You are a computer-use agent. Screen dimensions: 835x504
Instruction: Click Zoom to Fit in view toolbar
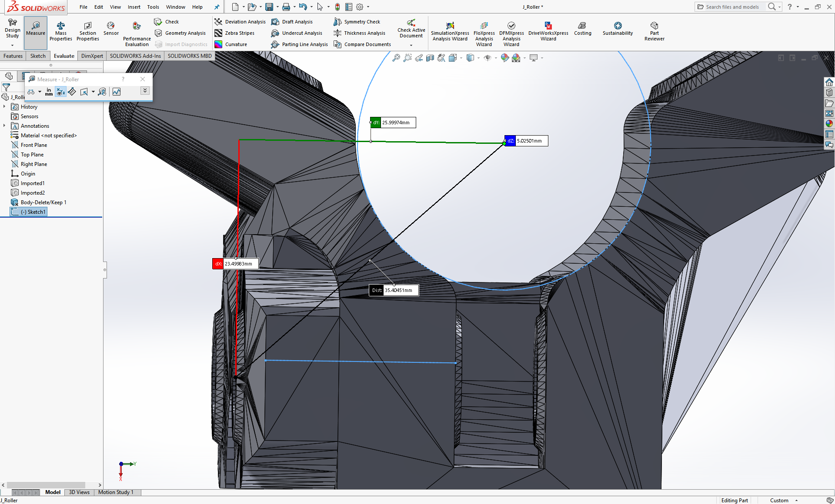tap(396, 58)
